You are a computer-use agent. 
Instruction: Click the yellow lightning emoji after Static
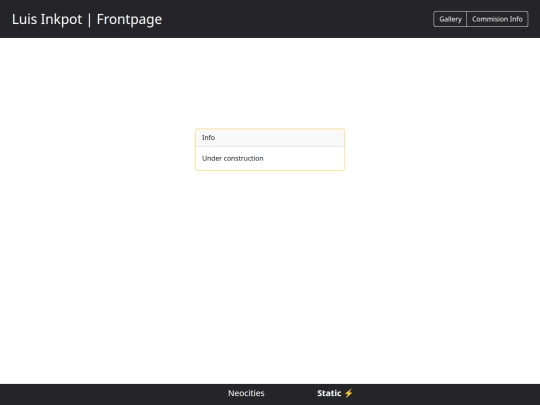coord(349,393)
